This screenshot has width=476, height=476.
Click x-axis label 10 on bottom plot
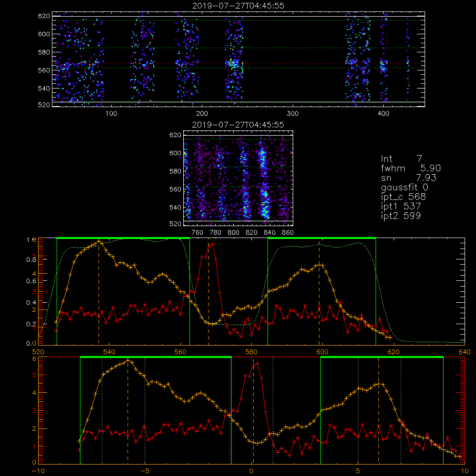(x=465, y=471)
